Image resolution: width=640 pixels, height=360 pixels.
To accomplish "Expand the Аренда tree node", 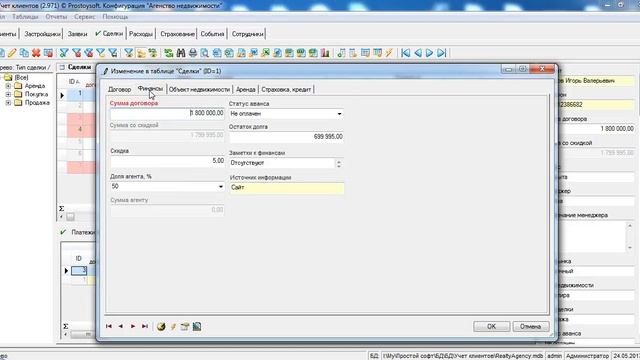I will [8, 86].
